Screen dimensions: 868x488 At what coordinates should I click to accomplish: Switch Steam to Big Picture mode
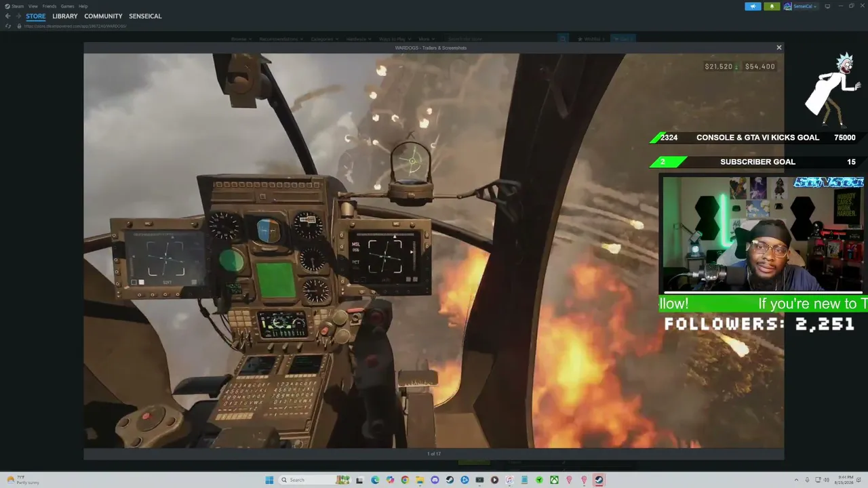[x=827, y=6]
